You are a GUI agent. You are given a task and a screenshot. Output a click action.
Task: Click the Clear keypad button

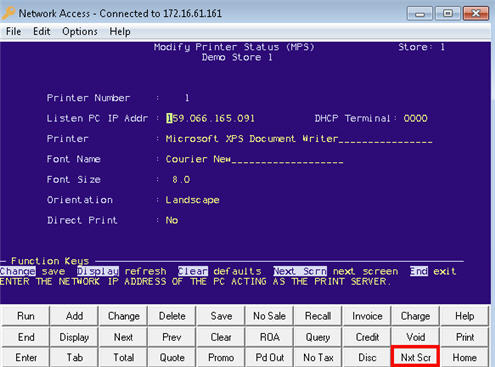pos(221,337)
